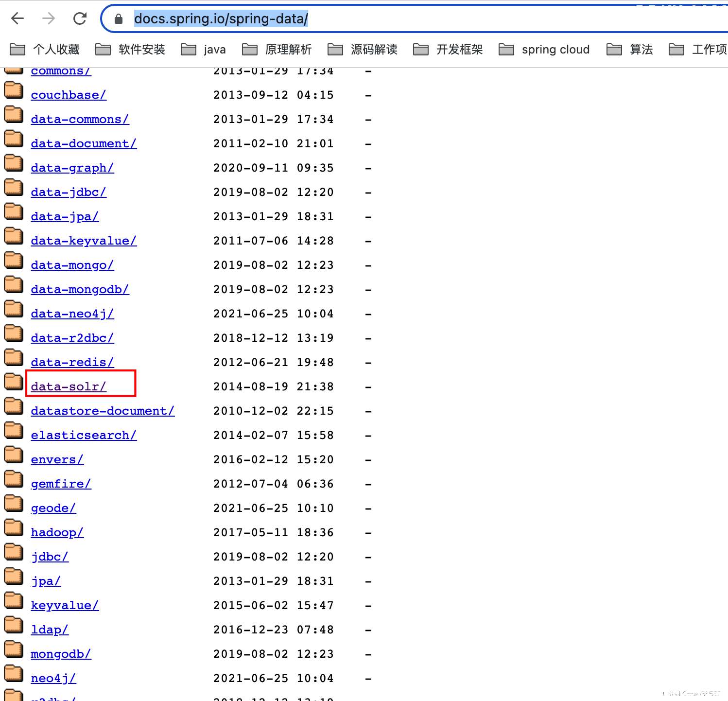This screenshot has width=728, height=701.
Task: Click folder icon beside data-jpa/
Action: pos(14,211)
